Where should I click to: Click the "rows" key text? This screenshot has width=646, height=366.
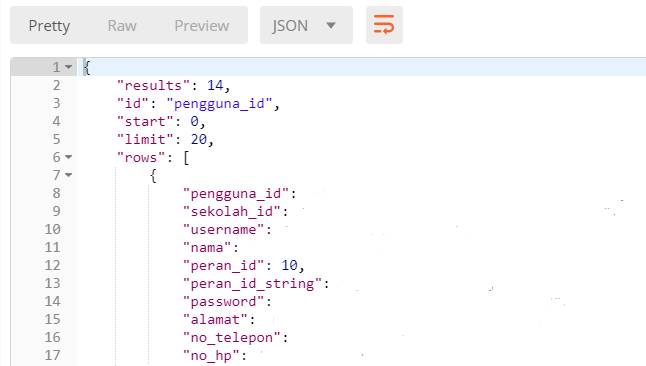tap(141, 157)
